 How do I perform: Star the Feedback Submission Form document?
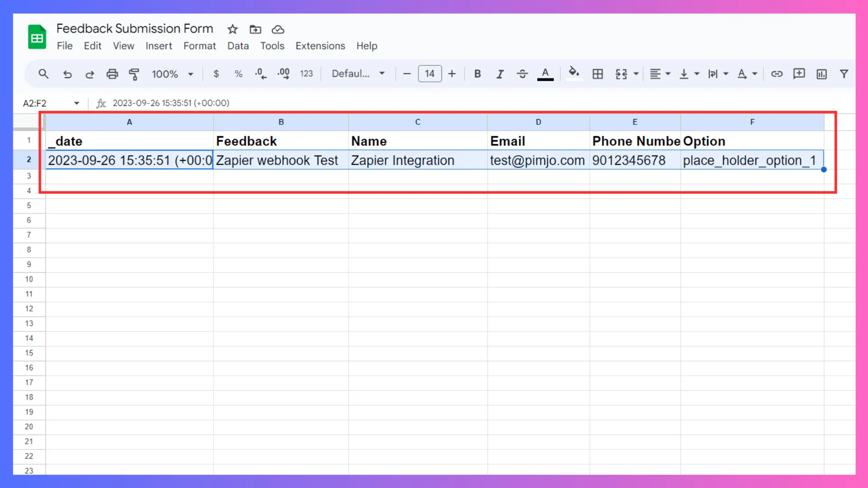233,29
